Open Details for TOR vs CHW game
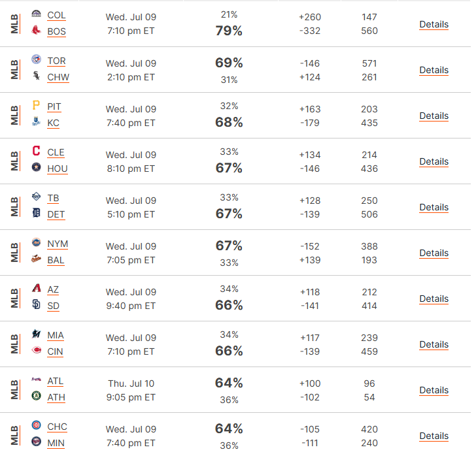The width and height of the screenshot is (476, 456). (433, 70)
